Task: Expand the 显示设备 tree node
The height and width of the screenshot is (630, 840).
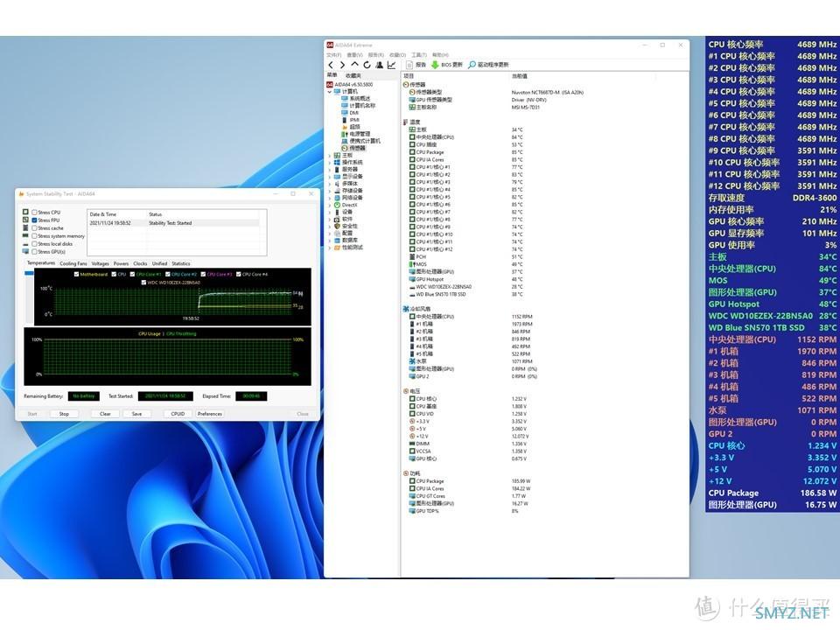Action: click(330, 176)
